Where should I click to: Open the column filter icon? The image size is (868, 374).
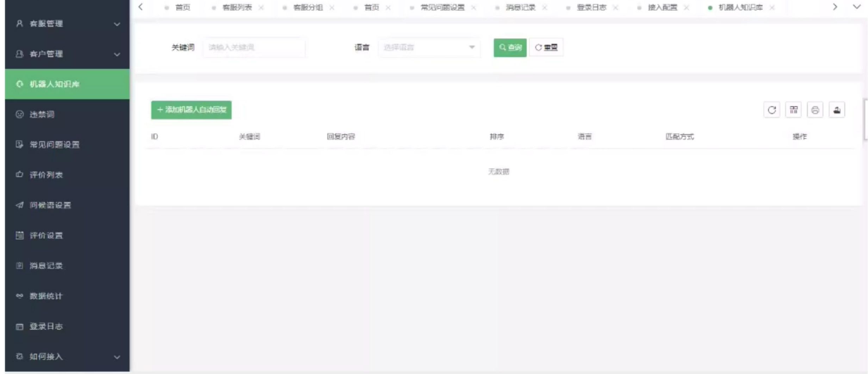coord(794,110)
